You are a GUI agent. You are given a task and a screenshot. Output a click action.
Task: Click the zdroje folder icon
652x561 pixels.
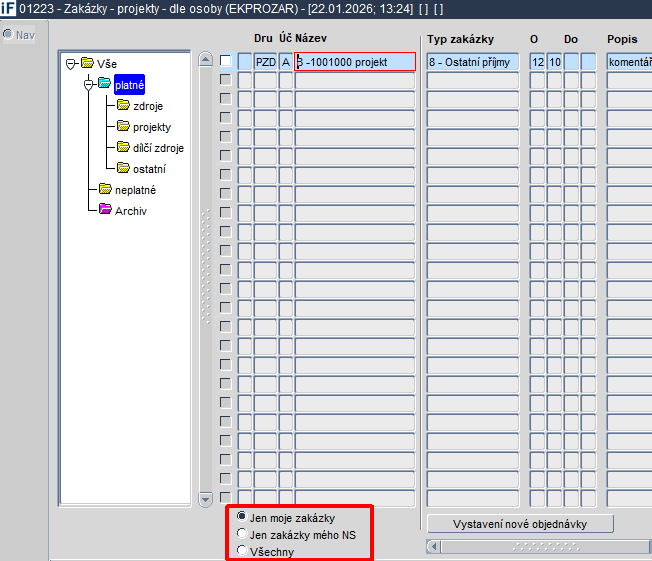[x=123, y=104]
